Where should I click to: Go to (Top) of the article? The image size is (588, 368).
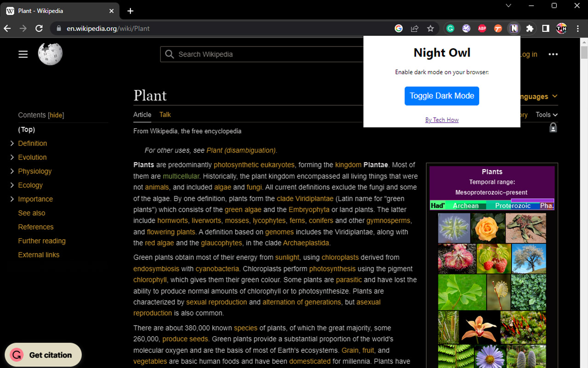27,130
